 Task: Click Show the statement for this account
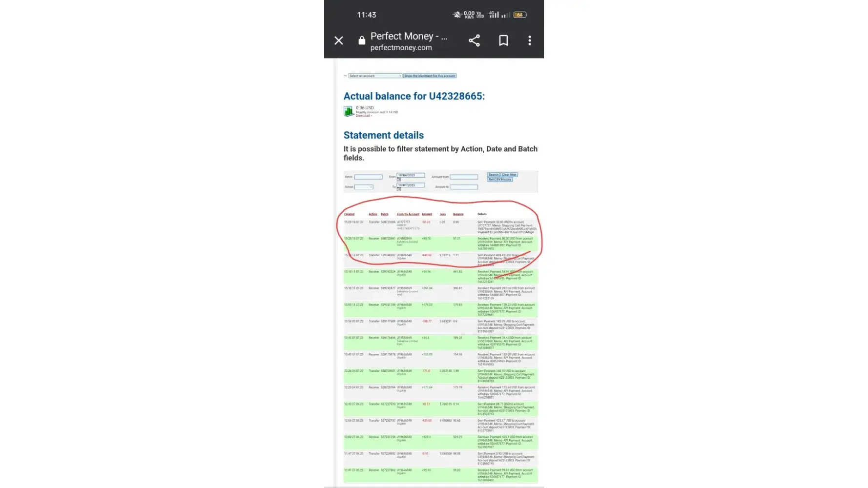[x=430, y=76]
